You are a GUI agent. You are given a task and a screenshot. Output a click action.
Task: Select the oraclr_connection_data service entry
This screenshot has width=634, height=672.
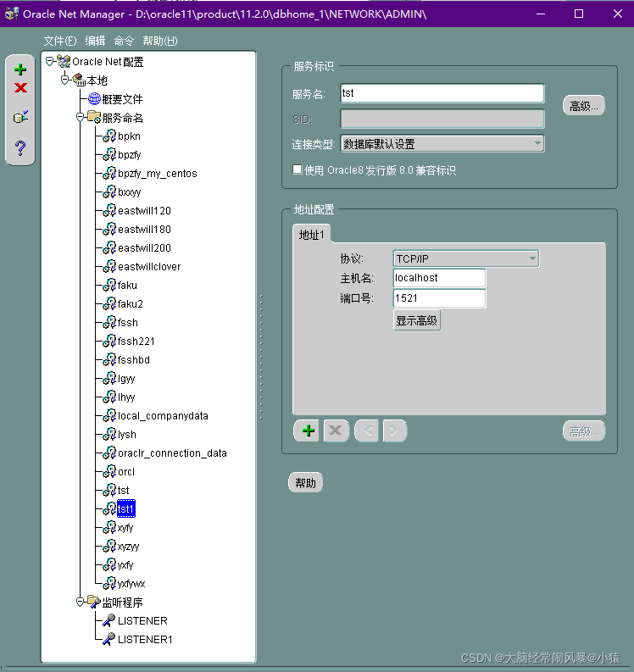pos(172,453)
